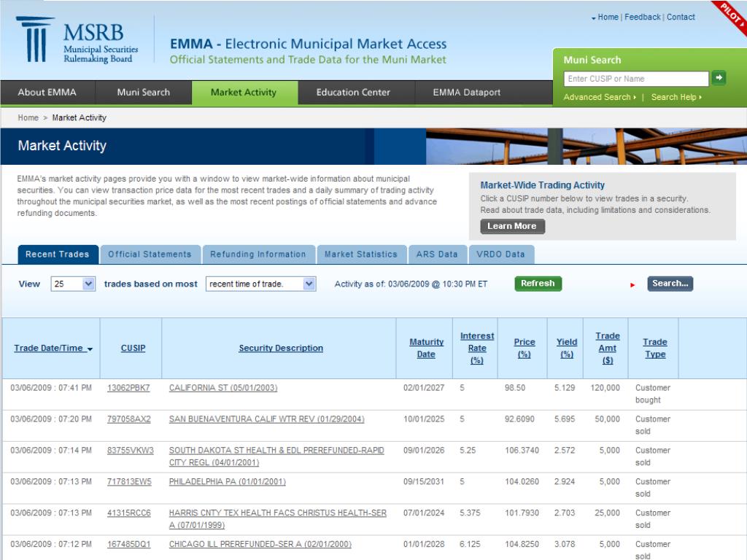Open CUSIP 797058AX2 link
This screenshot has width=747, height=560.
(128, 419)
